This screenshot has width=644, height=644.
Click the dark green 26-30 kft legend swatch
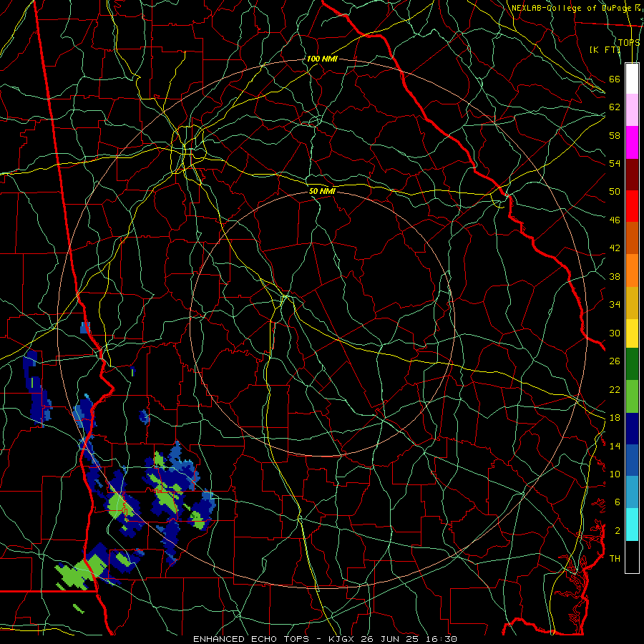tap(632, 364)
